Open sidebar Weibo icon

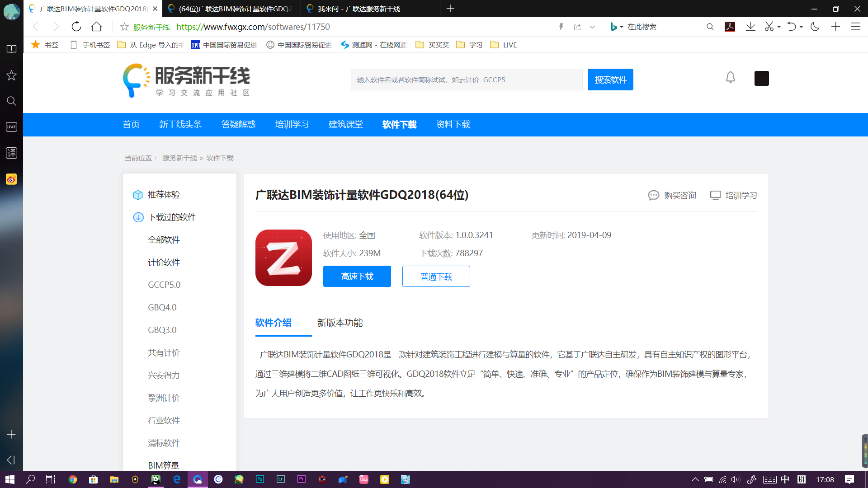(x=11, y=179)
